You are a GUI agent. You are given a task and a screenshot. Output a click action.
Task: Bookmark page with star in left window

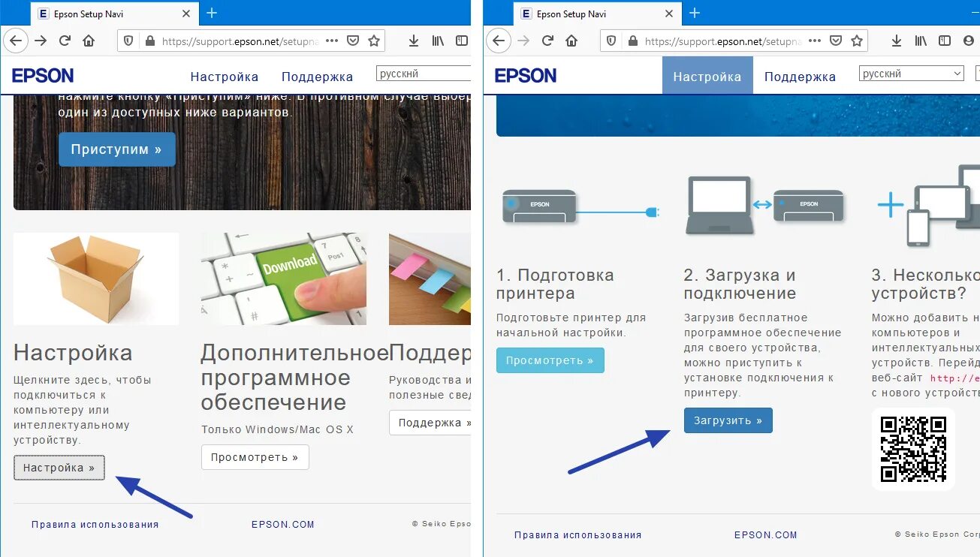(x=373, y=41)
